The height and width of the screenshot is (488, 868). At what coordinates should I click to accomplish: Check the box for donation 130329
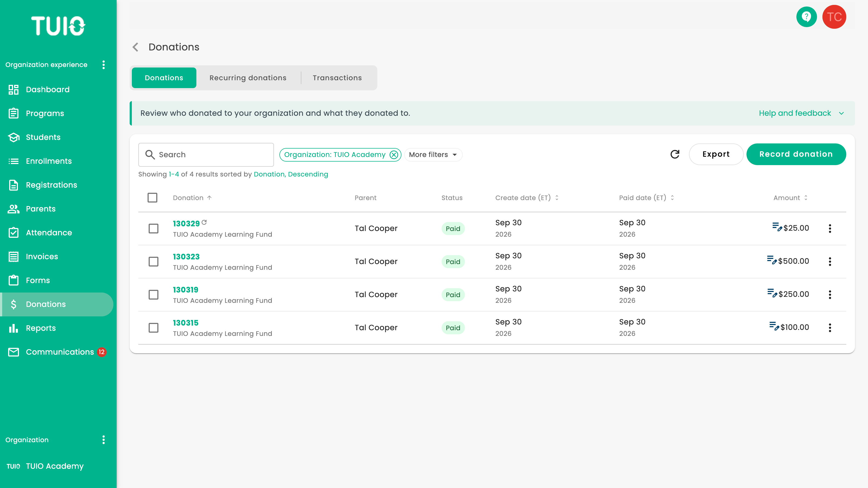(x=153, y=228)
